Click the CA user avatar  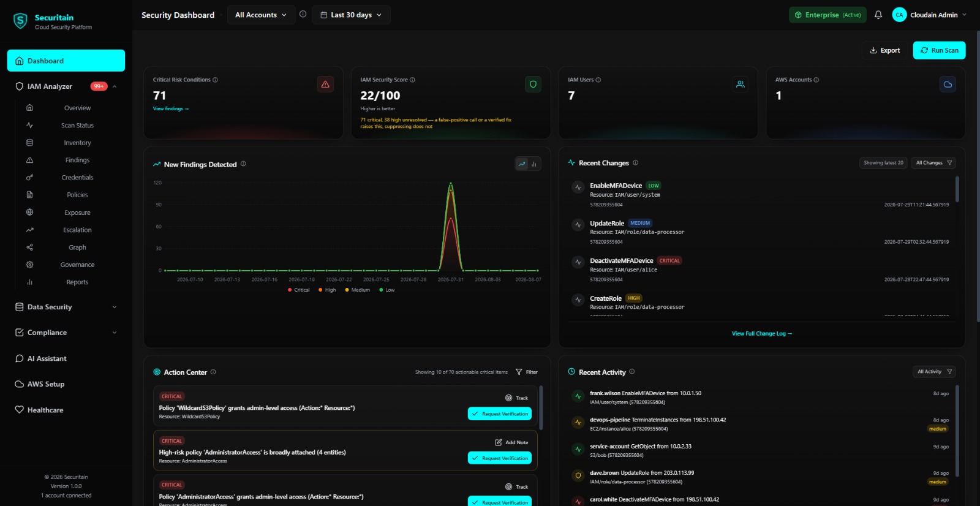coord(899,15)
